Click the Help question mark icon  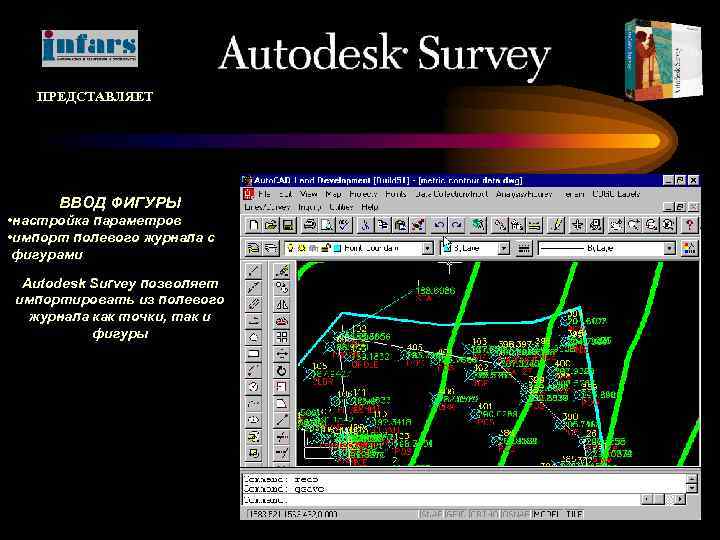689,225
